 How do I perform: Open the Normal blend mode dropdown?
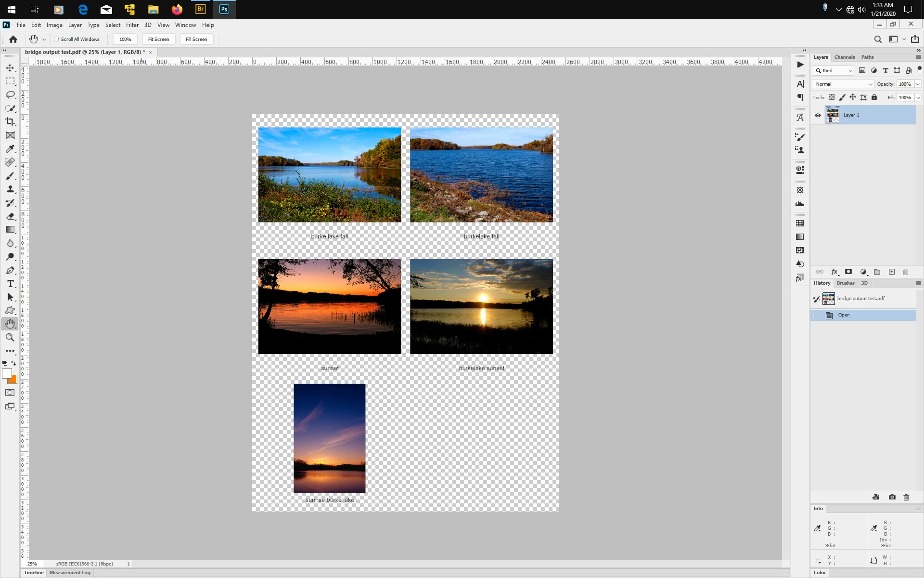(843, 84)
